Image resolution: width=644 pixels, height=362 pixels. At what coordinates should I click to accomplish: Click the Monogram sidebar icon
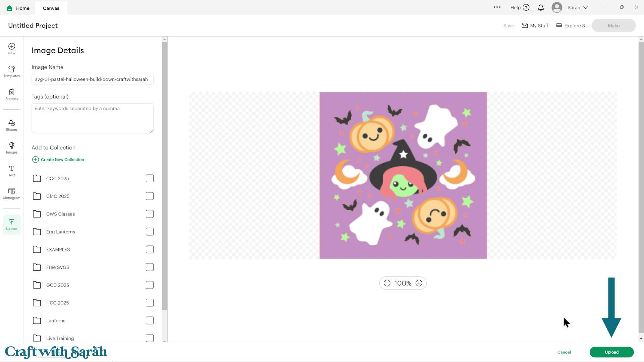point(11,193)
